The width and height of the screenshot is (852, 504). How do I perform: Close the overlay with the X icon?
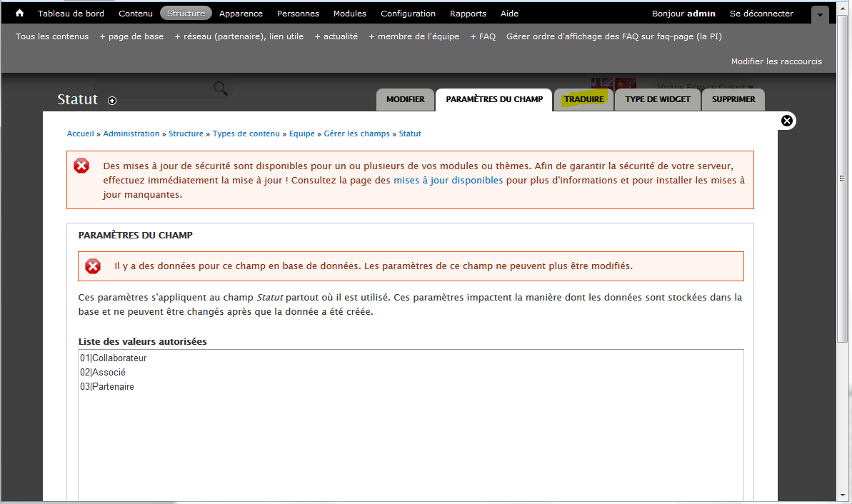click(x=787, y=121)
